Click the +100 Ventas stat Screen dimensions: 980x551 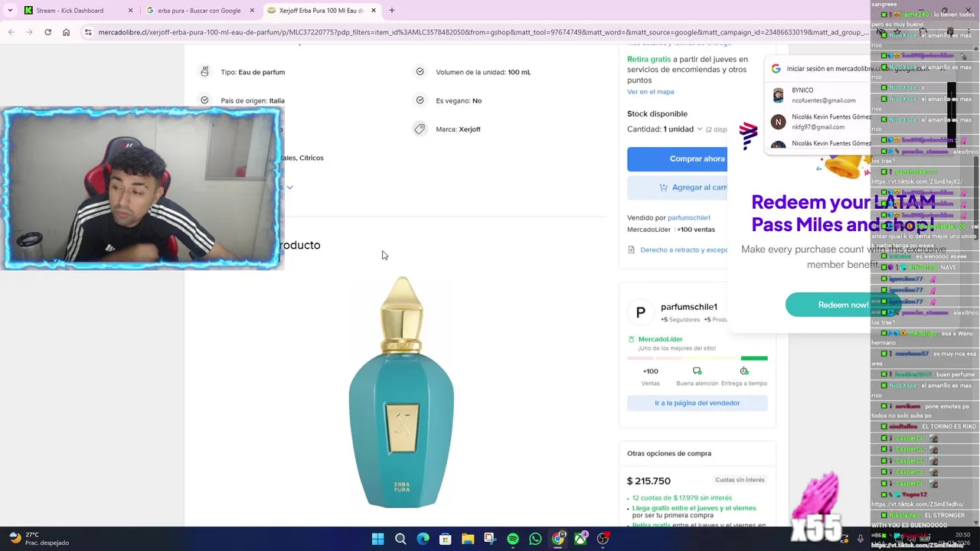coord(650,376)
